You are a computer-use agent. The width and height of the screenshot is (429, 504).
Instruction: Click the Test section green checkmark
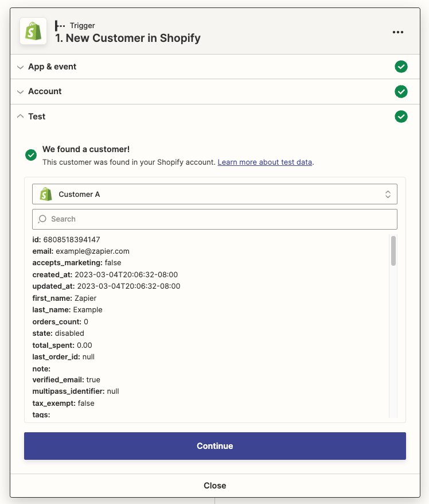[401, 117]
